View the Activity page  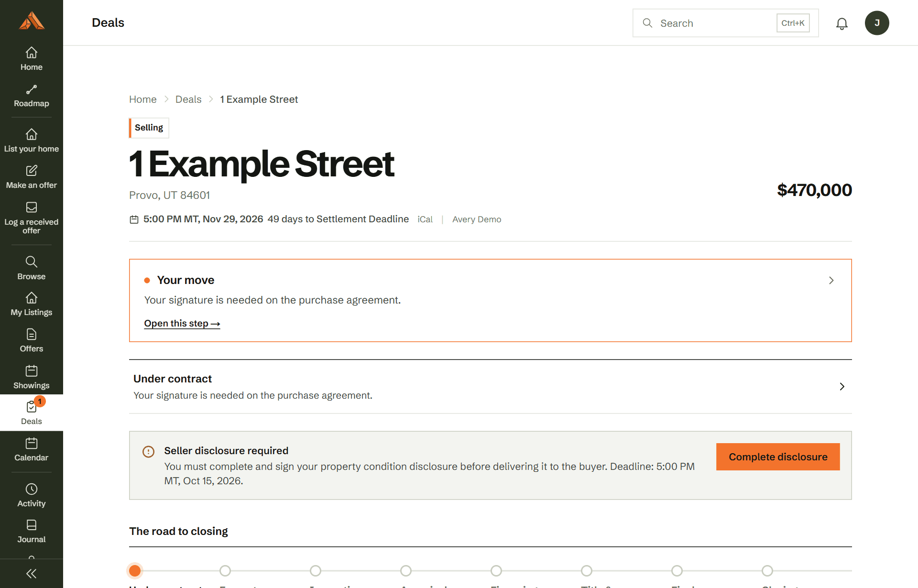click(32, 496)
